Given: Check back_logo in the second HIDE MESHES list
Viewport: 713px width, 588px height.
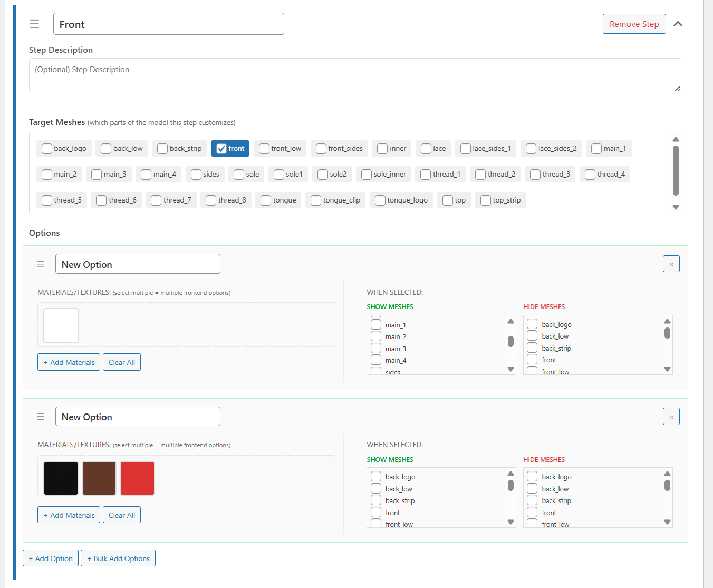Looking at the screenshot, I should tap(532, 476).
